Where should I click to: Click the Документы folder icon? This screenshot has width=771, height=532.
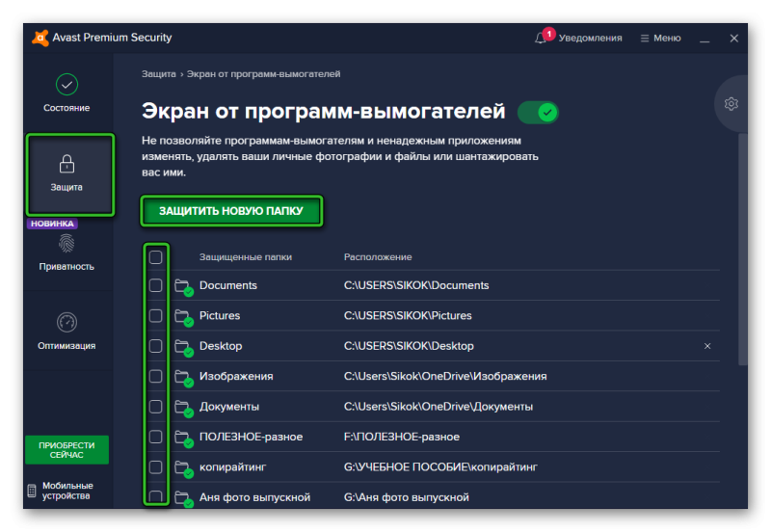(x=183, y=408)
